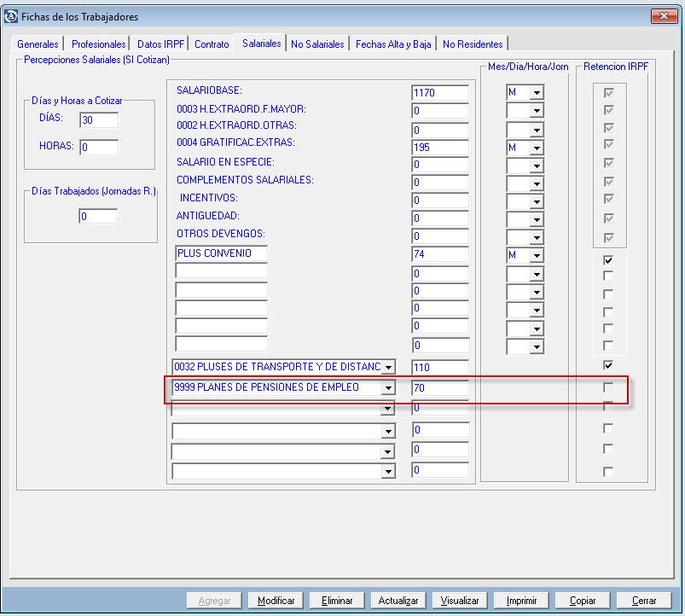Switch to Fechas Alta y Baja tab
This screenshot has width=685, height=616.
pos(393,44)
